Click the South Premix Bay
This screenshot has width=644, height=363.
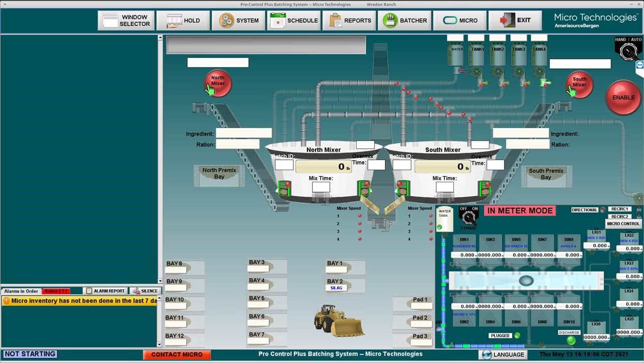pos(546,175)
